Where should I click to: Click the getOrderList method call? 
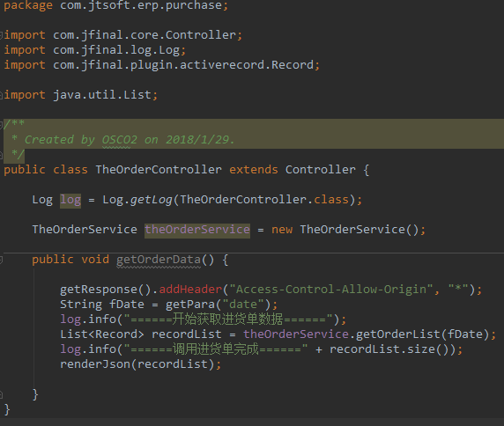[x=398, y=334]
